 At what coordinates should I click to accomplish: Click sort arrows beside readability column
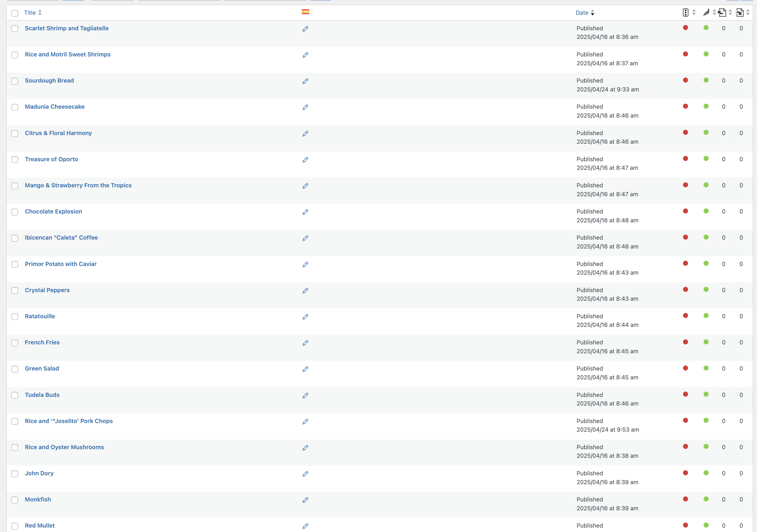tap(714, 13)
